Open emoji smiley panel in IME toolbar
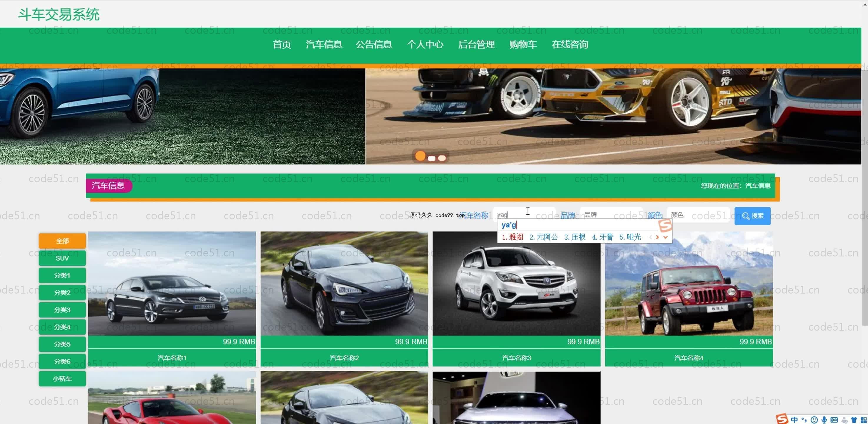 (814, 420)
